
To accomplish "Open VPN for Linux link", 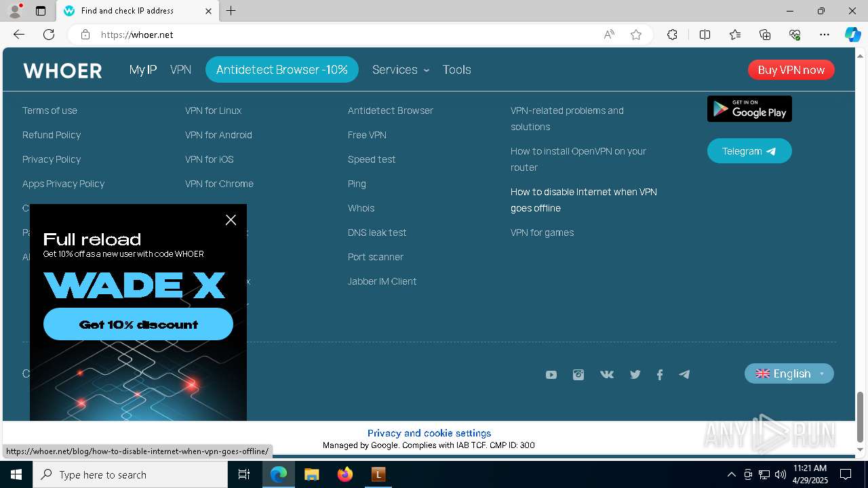I will [x=213, y=110].
